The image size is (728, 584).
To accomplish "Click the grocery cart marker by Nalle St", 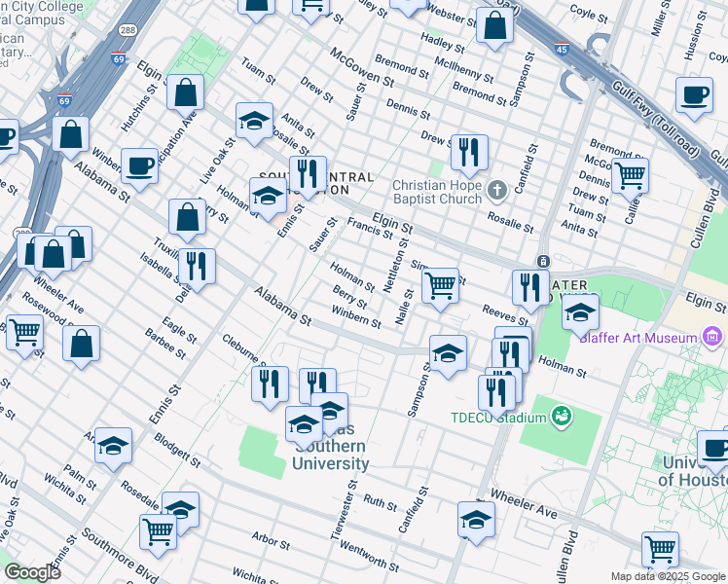I will 440,286.
